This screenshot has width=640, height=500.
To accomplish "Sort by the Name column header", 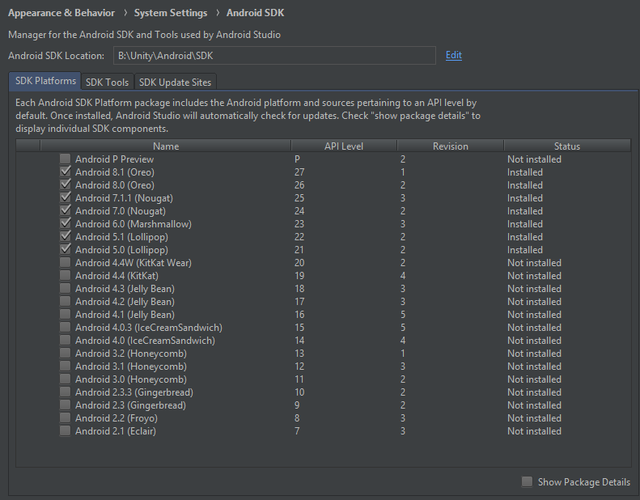I will coord(165,146).
